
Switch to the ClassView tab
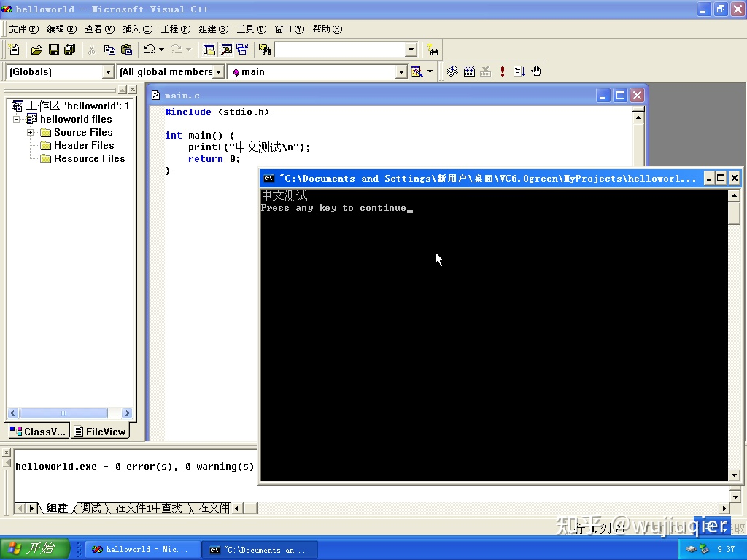(38, 432)
